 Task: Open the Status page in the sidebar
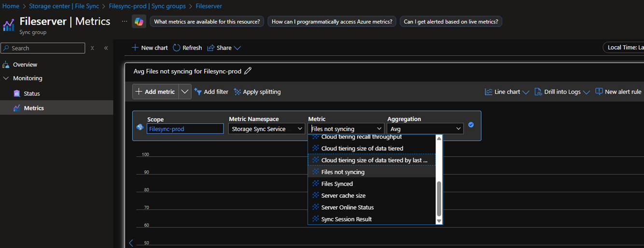(x=32, y=94)
